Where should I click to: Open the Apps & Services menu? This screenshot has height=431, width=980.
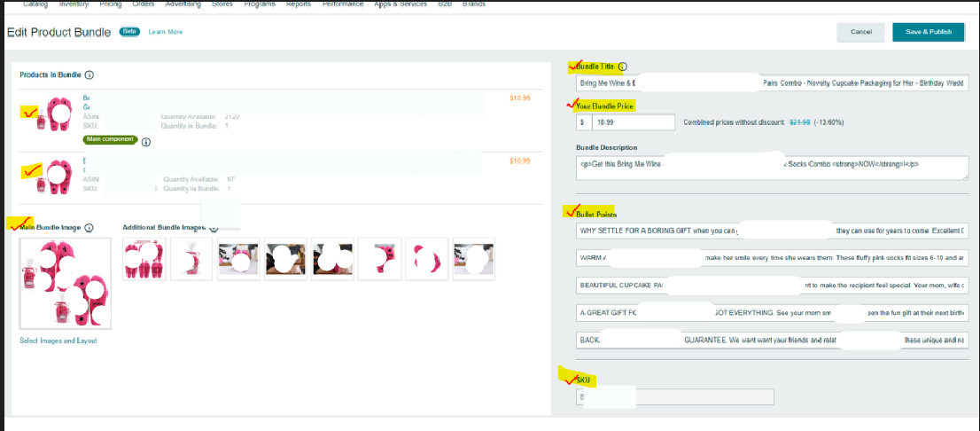point(401,4)
